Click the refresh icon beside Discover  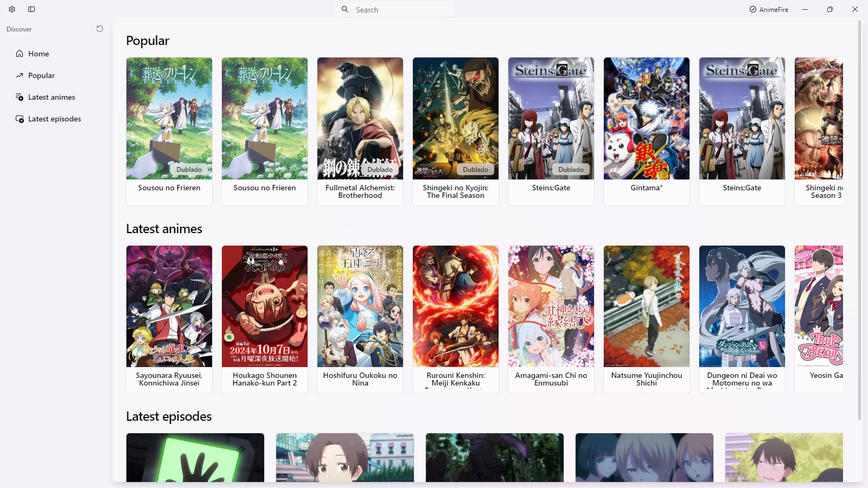(x=100, y=29)
